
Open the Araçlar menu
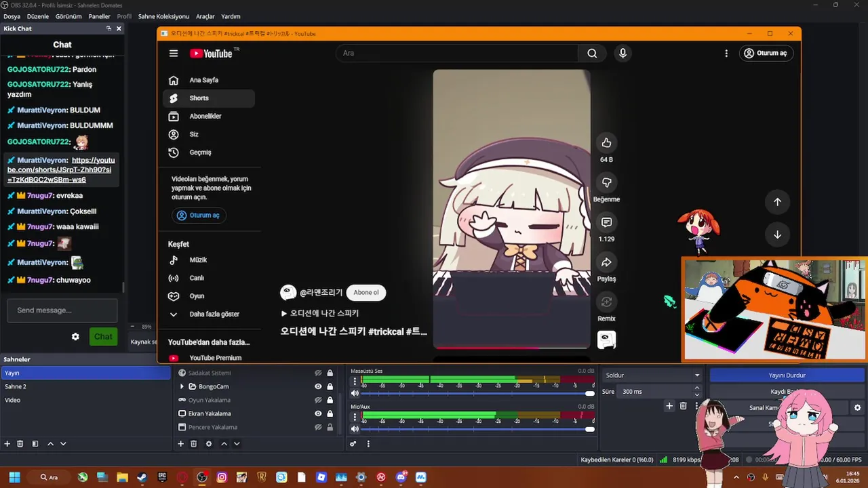[x=205, y=16]
